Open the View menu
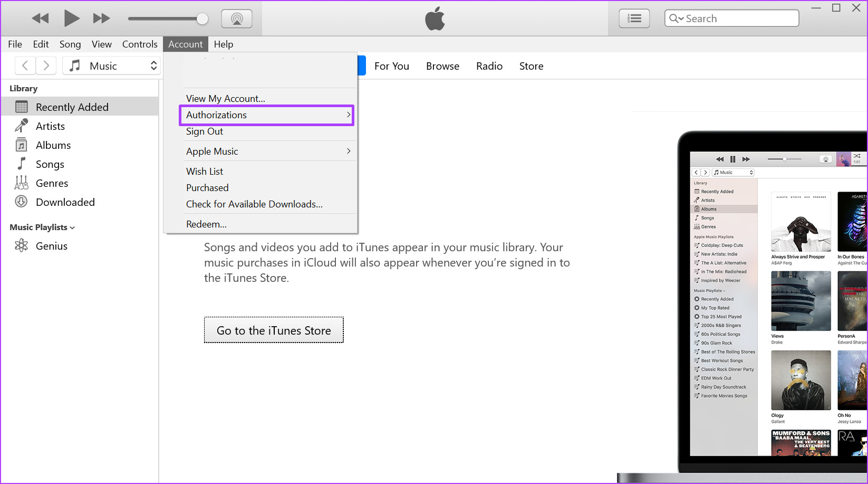 tap(102, 44)
